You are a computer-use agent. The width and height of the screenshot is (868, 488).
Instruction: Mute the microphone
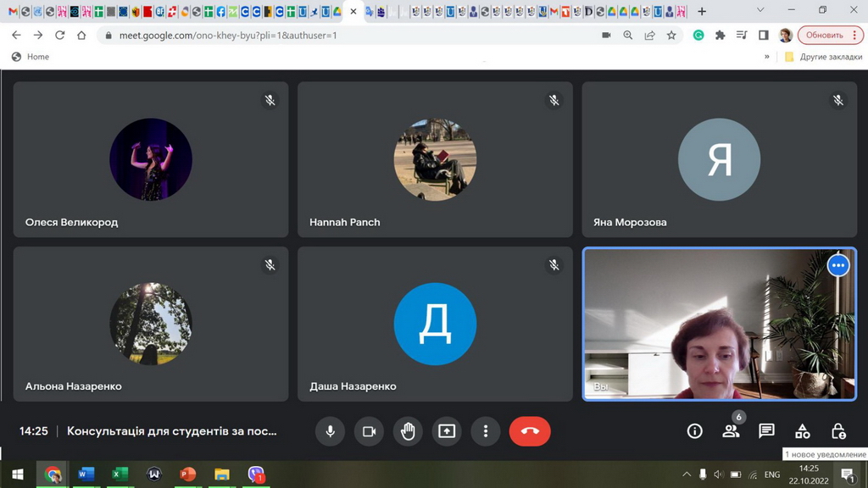[331, 431]
